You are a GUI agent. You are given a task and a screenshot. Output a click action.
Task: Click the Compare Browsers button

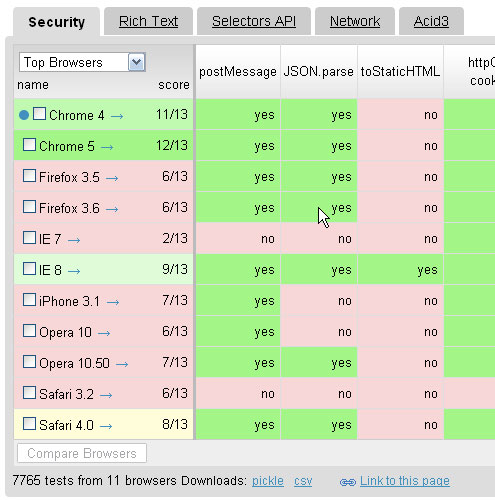click(82, 453)
